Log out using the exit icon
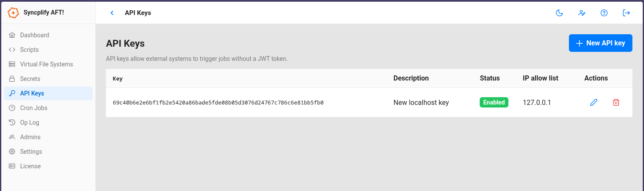The image size is (644, 191). (x=626, y=13)
